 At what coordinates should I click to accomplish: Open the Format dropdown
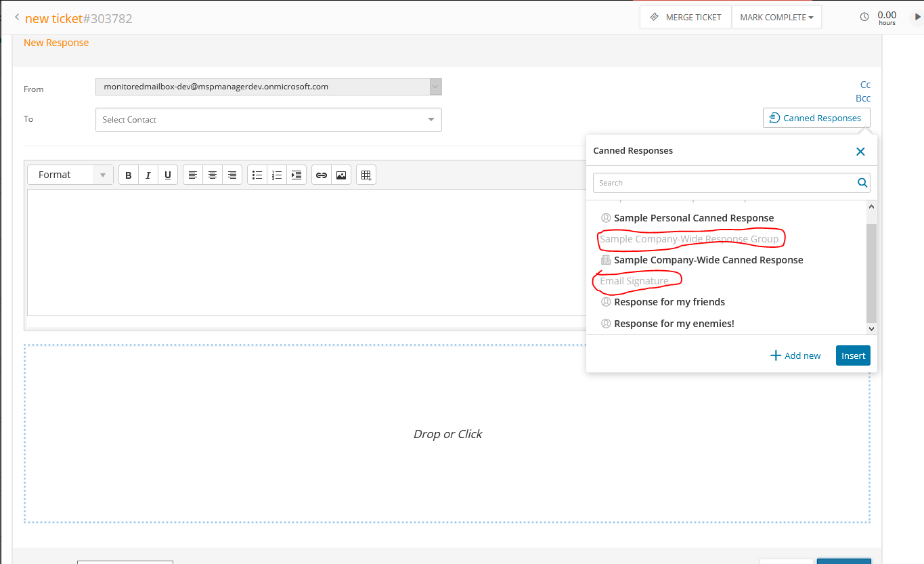pyautogui.click(x=70, y=174)
